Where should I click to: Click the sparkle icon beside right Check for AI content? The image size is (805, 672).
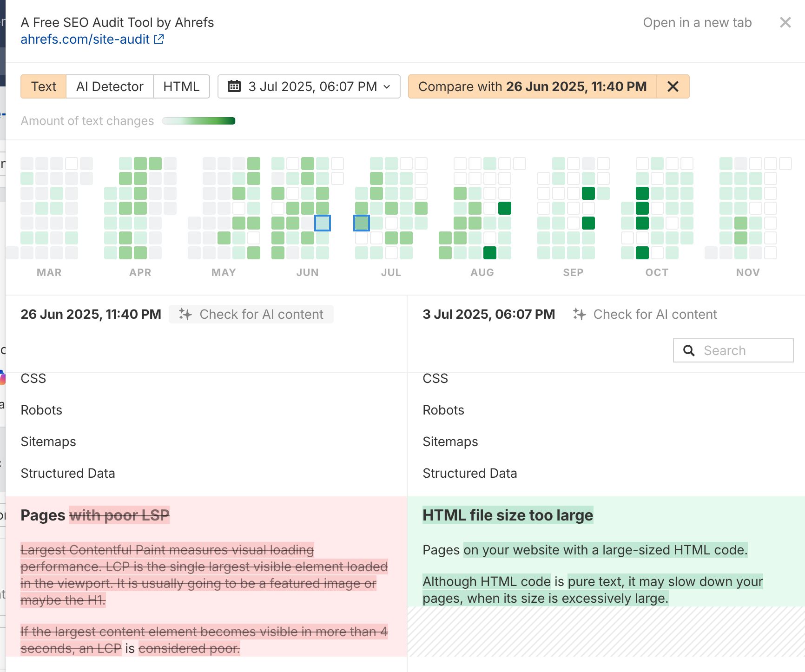pyautogui.click(x=579, y=314)
